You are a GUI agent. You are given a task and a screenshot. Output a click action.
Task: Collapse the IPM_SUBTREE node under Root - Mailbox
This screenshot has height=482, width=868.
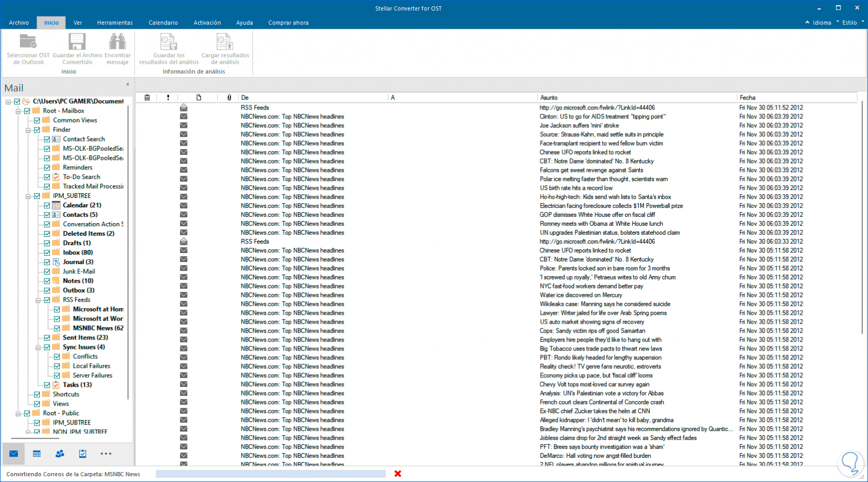(28, 196)
